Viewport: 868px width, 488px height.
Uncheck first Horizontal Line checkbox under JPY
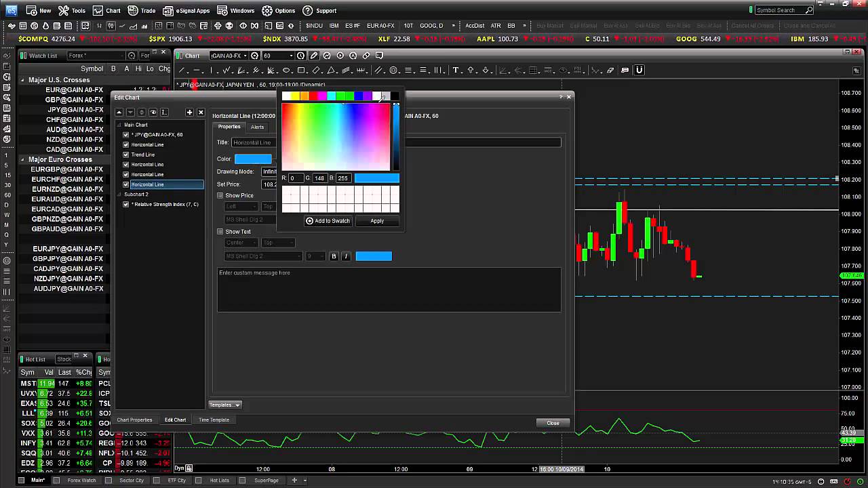pos(126,144)
